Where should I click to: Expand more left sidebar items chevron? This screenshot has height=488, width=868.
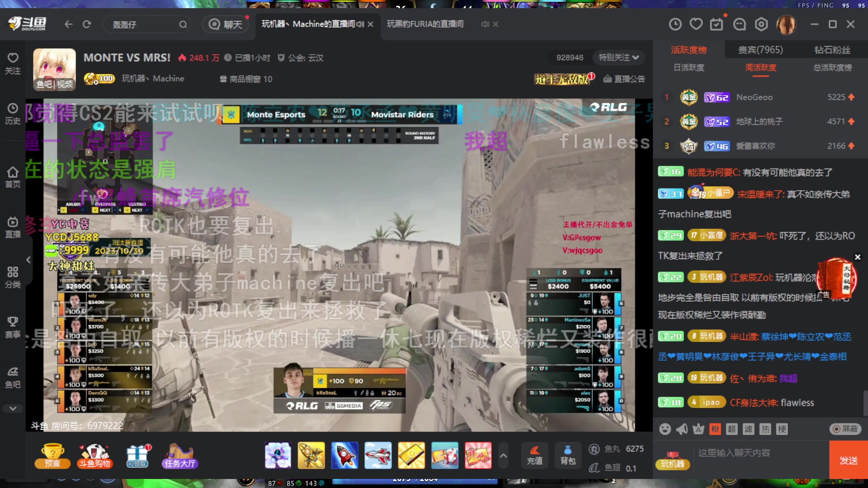tap(13, 408)
